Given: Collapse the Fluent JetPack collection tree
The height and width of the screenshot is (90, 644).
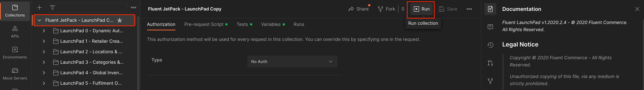Looking at the screenshot, I should (x=39, y=20).
